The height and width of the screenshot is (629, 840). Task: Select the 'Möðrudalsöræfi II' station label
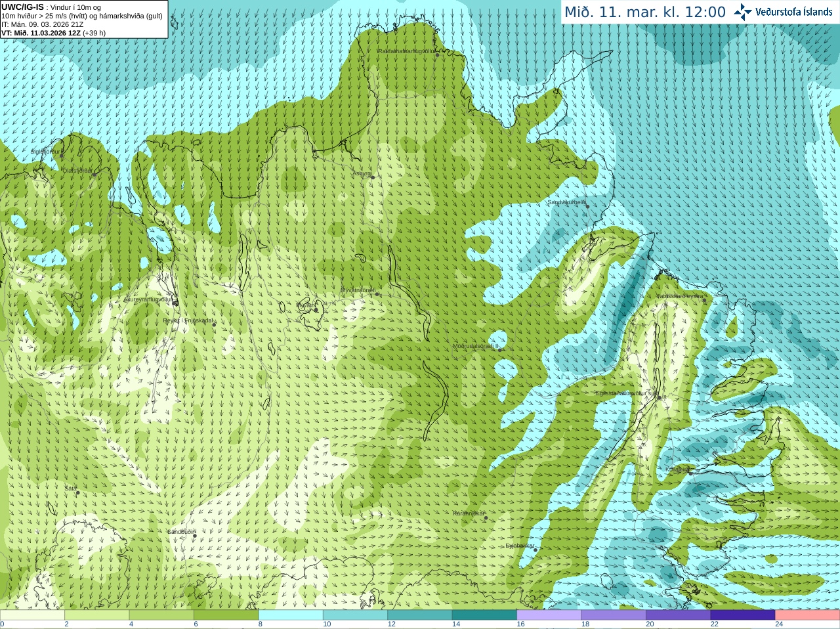476,346
